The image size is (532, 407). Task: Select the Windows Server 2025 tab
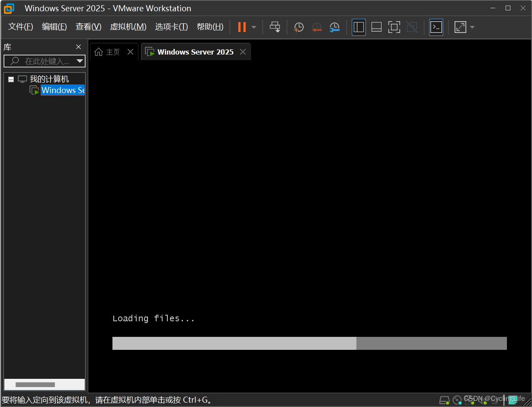(195, 52)
